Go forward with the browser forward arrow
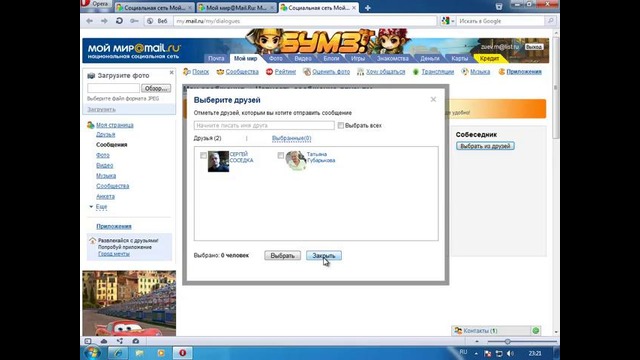 point(104,21)
